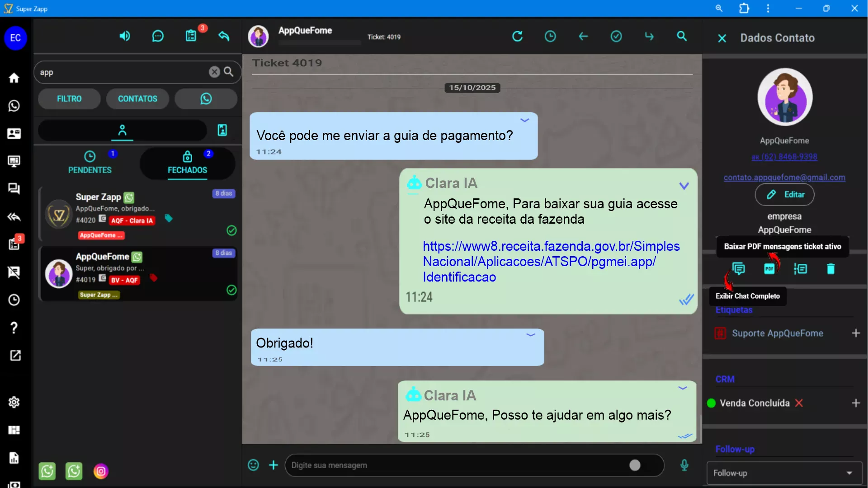Click the Instagram channel icon at bottom
Viewport: 868px width, 488px height.
[101, 471]
